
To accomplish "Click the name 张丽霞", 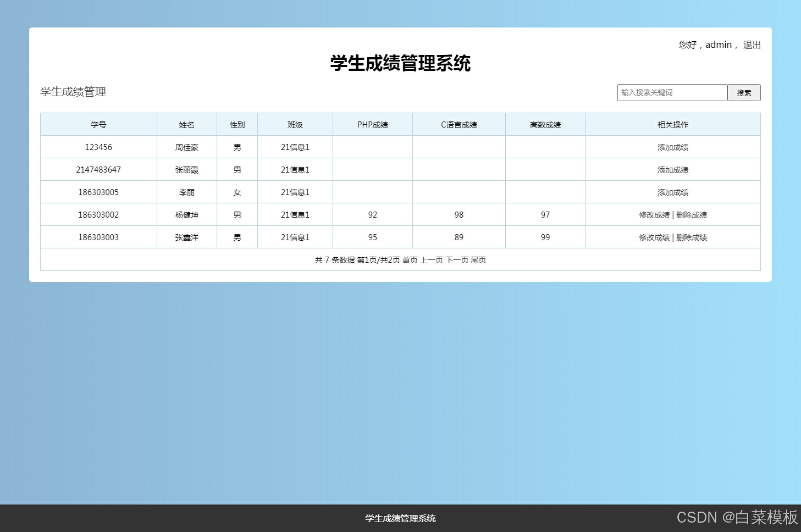I will click(x=187, y=170).
